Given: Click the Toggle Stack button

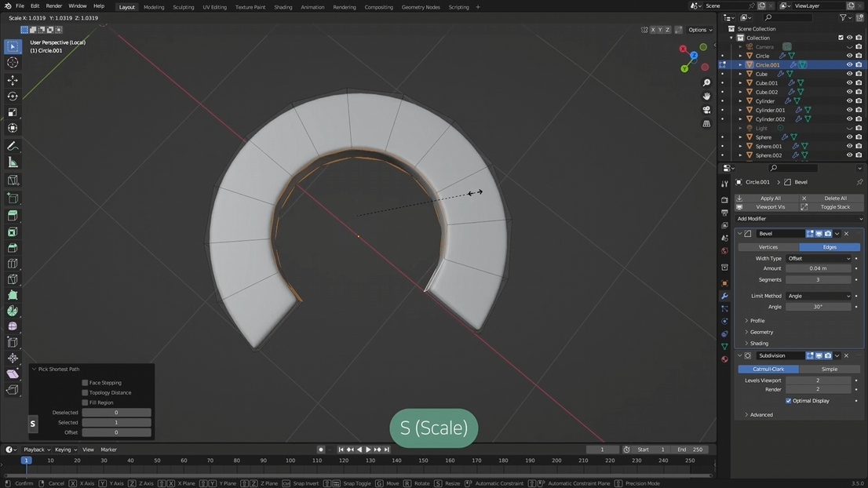Looking at the screenshot, I should coord(833,207).
